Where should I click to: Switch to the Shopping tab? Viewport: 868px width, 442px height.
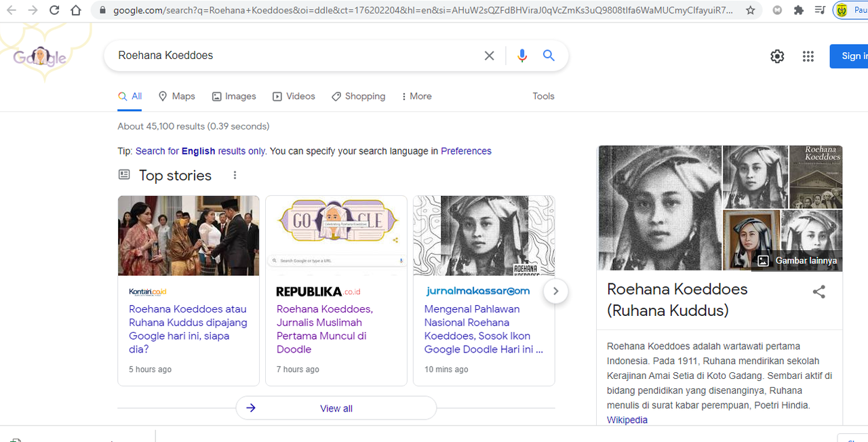click(358, 96)
